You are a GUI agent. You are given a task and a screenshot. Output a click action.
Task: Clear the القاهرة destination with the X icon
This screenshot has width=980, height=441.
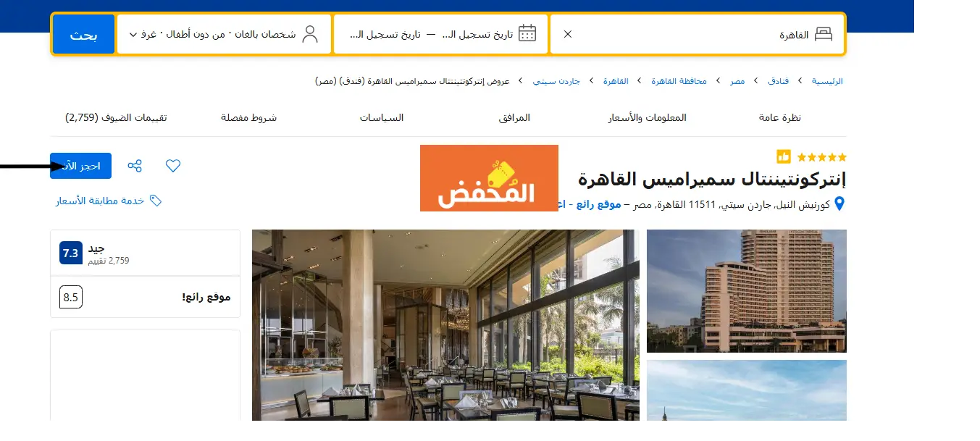click(568, 34)
